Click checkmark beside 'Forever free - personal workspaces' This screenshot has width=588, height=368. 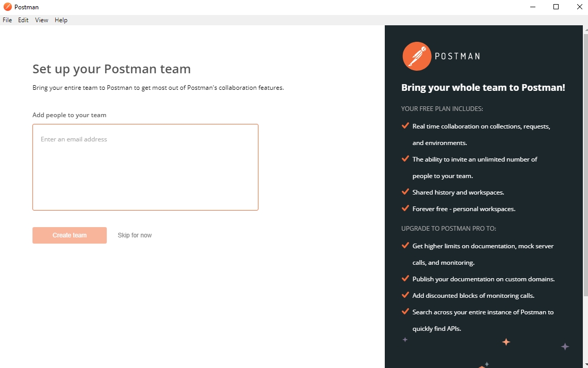point(405,208)
